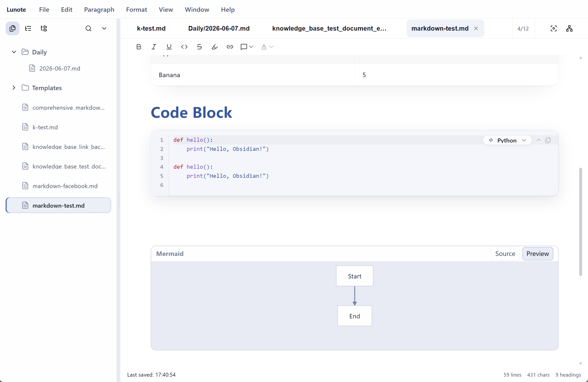Open knowledge_base_link_bac... file
Viewport: 588px width, 382px height.
tap(68, 147)
